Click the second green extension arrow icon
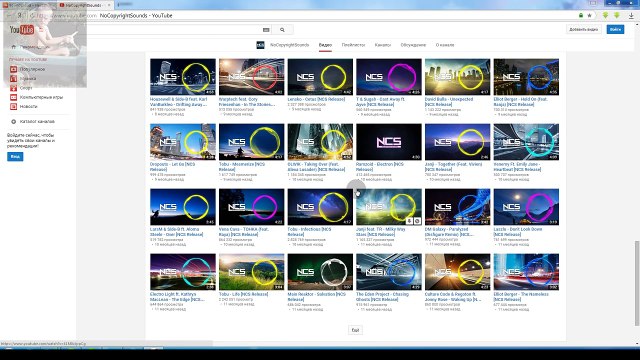 click(x=617, y=16)
